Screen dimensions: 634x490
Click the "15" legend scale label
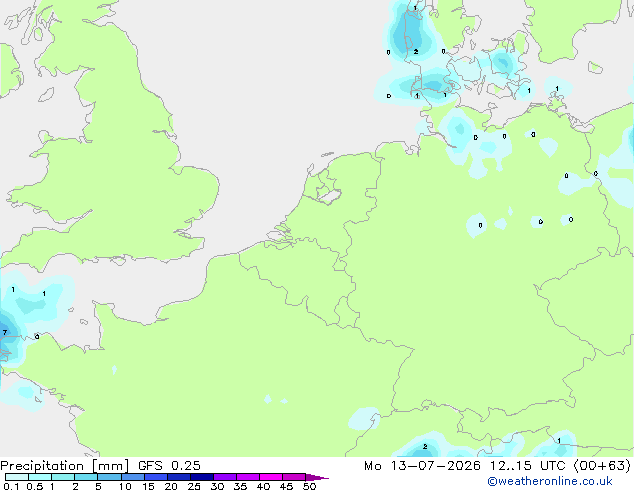[x=148, y=486]
